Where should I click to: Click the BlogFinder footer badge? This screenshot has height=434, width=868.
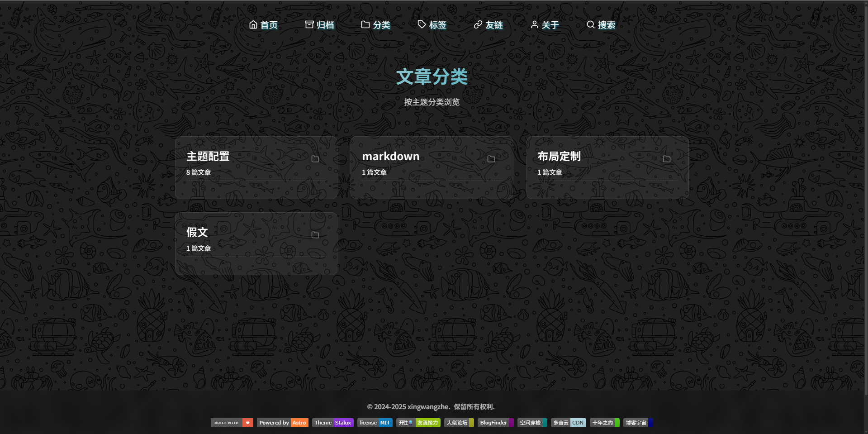(495, 423)
